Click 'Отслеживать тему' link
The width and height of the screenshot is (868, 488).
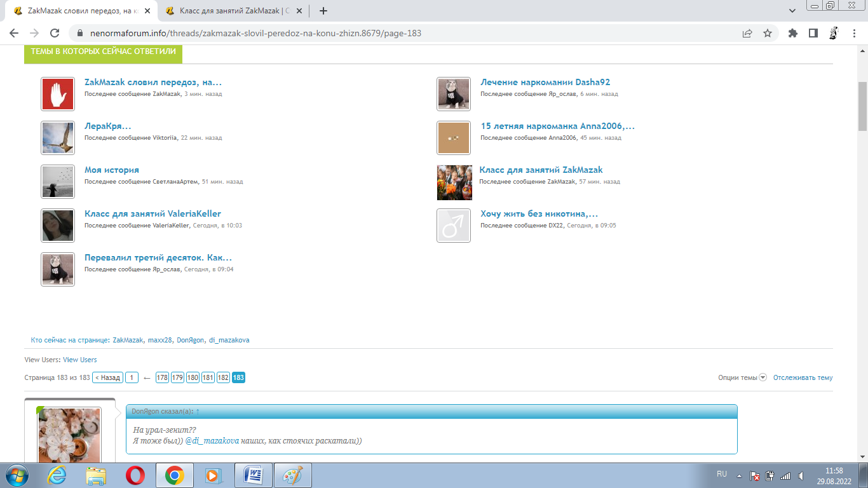(803, 377)
